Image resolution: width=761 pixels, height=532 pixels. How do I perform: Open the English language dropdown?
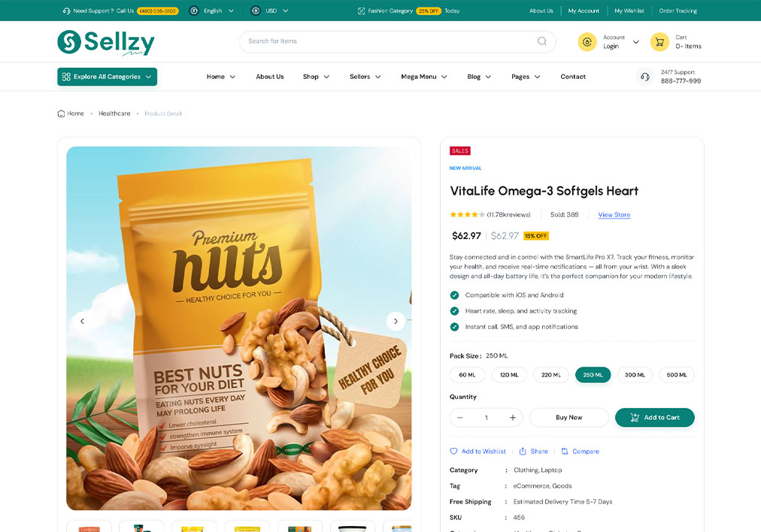211,11
